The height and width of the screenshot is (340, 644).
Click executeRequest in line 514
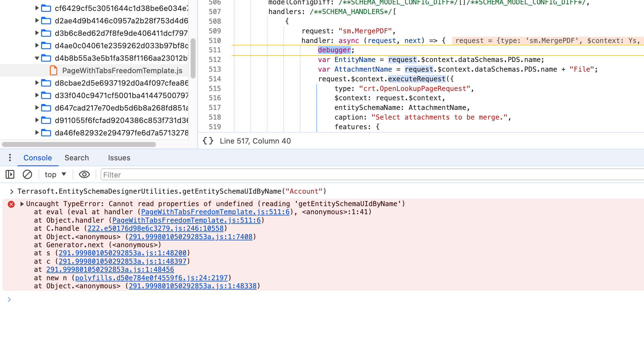[417, 79]
